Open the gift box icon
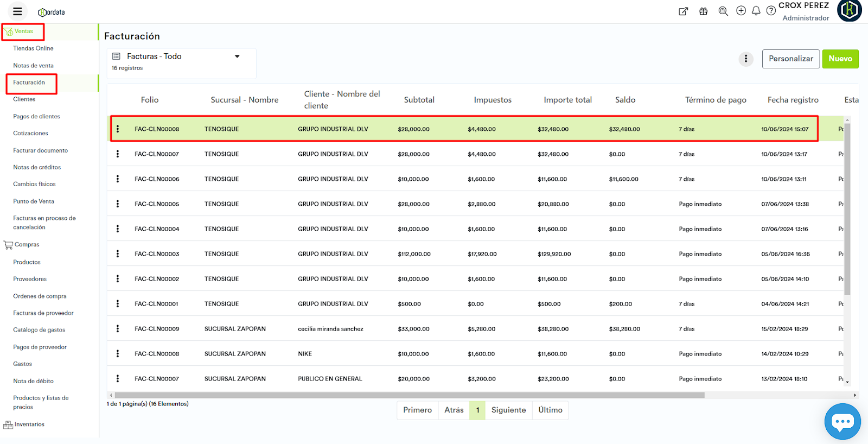The height and width of the screenshot is (444, 868). (x=703, y=11)
